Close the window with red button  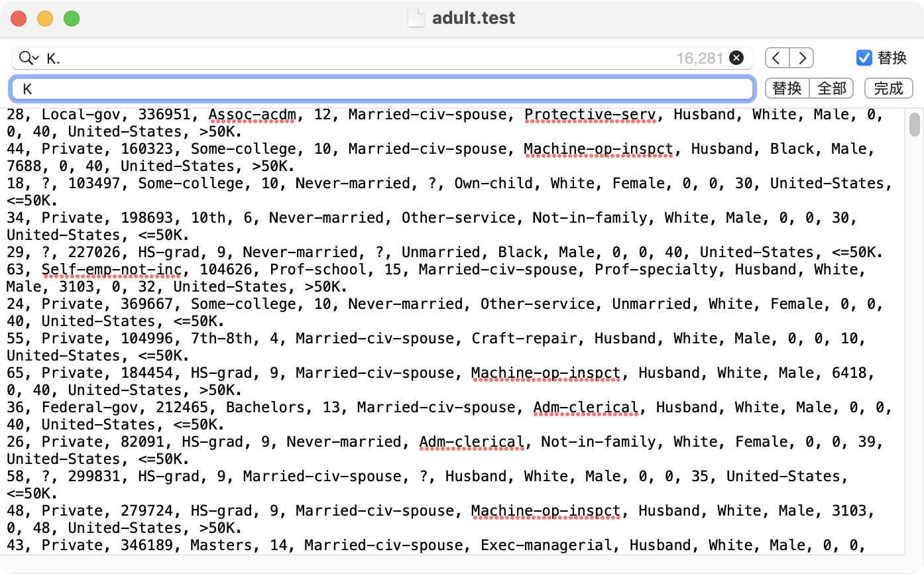[x=19, y=19]
